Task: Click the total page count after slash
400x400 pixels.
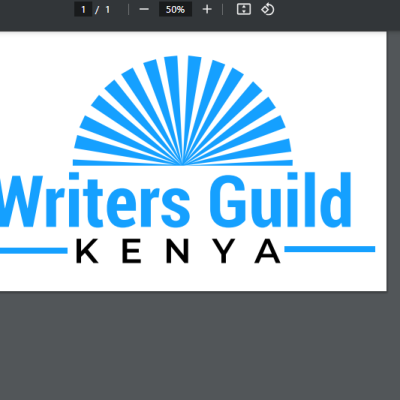Action: coord(107,10)
